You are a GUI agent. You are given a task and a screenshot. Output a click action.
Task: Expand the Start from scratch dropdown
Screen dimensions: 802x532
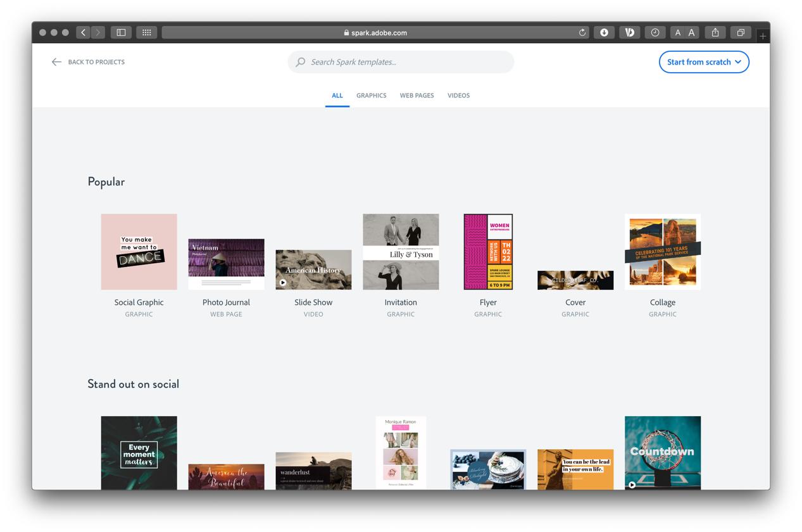pyautogui.click(x=738, y=62)
